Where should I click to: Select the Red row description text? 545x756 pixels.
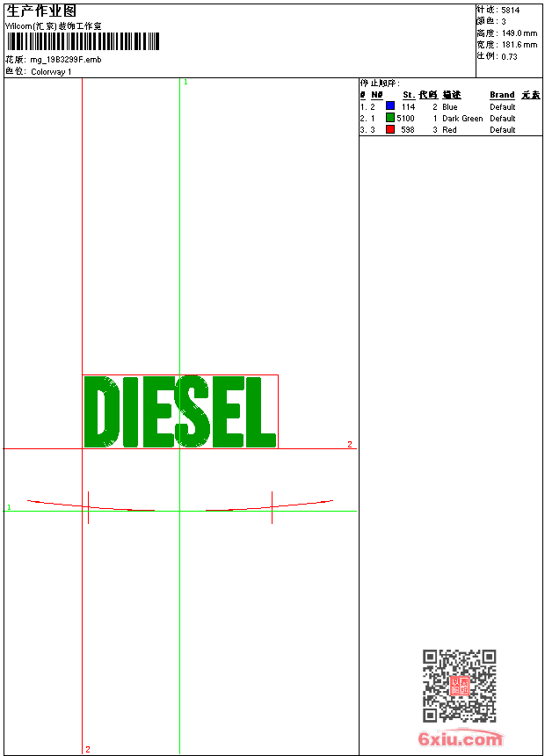pos(449,129)
